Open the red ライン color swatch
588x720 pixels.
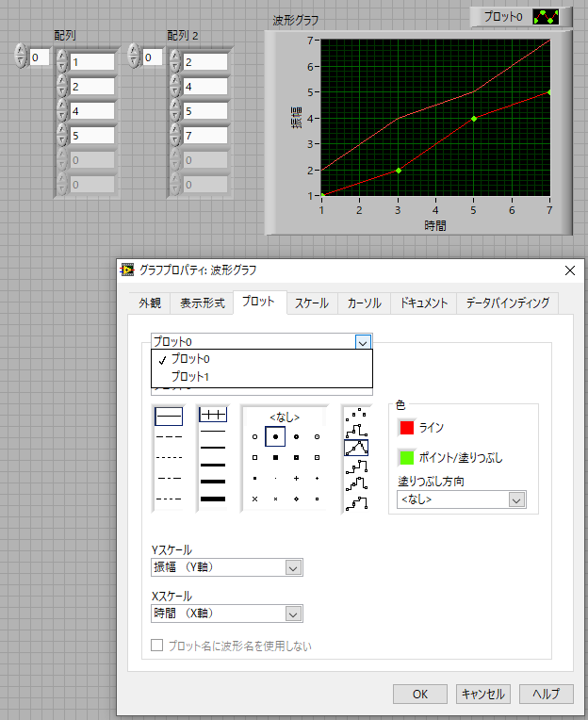pyautogui.click(x=407, y=428)
